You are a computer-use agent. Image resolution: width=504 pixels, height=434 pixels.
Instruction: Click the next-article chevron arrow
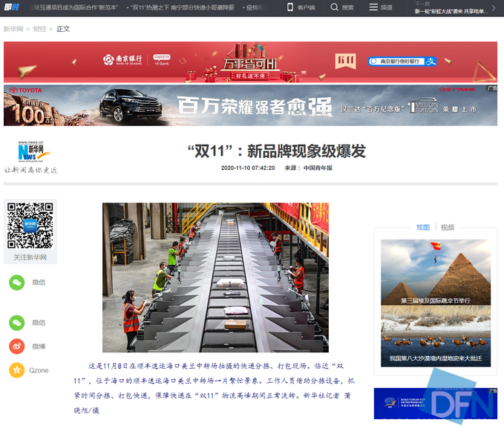pyautogui.click(x=494, y=8)
